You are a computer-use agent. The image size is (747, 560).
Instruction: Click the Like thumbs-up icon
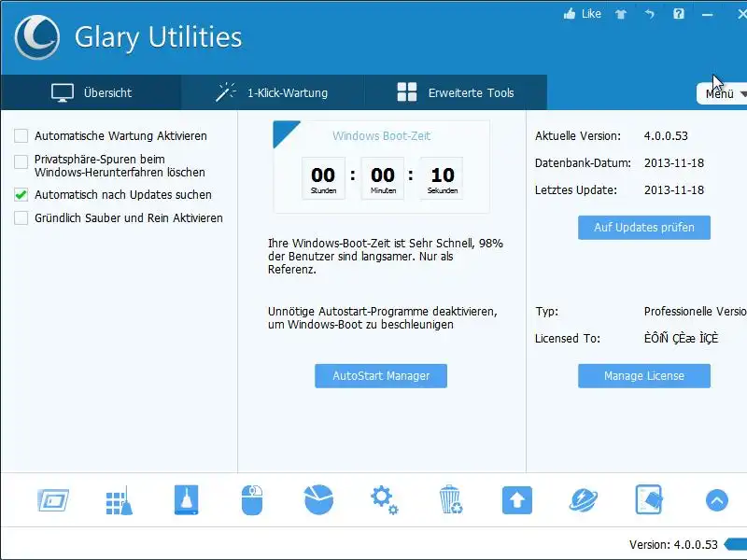570,14
